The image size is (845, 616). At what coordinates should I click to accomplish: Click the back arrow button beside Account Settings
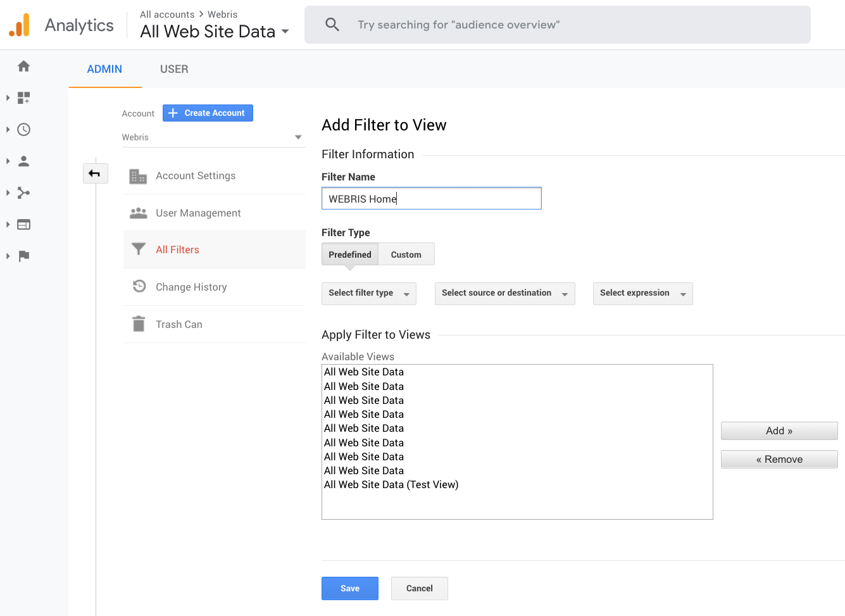(x=95, y=173)
